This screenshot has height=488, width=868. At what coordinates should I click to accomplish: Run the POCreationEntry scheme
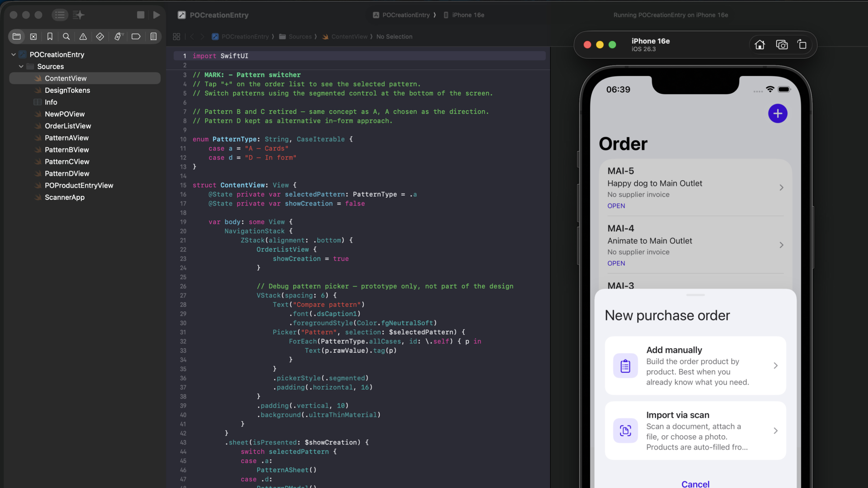(x=156, y=15)
